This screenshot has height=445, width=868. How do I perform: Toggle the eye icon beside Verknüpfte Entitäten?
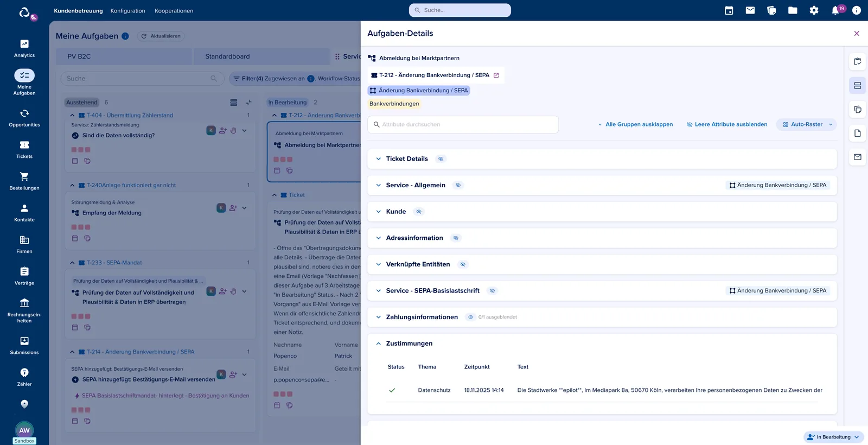point(463,264)
